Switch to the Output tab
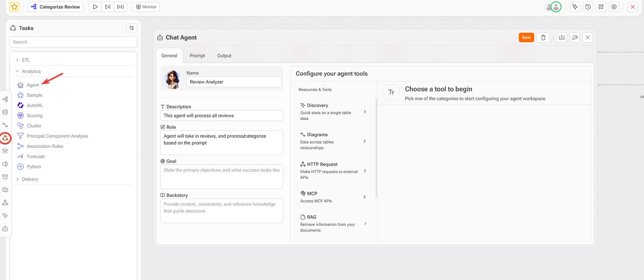644x280 pixels. tap(224, 56)
